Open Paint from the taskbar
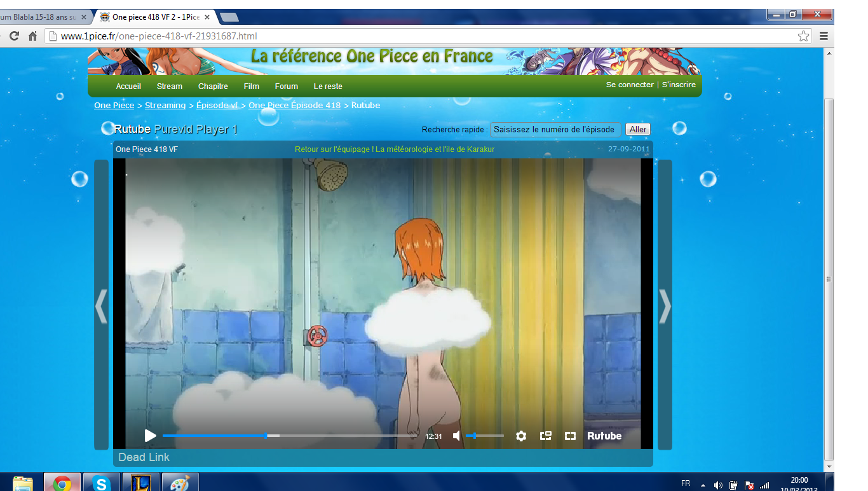This screenshot has width=868, height=491. point(180,484)
